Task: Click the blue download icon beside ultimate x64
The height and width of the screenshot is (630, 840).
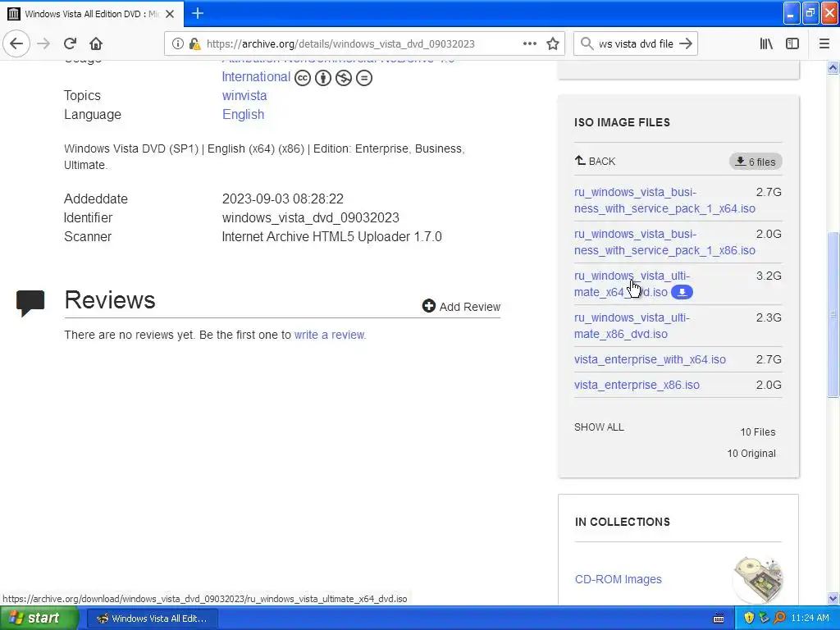Action: click(682, 292)
